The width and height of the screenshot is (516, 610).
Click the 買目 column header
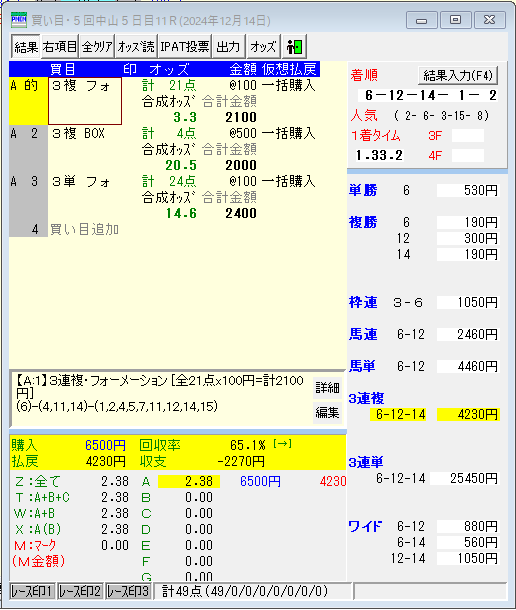[x=63, y=69]
